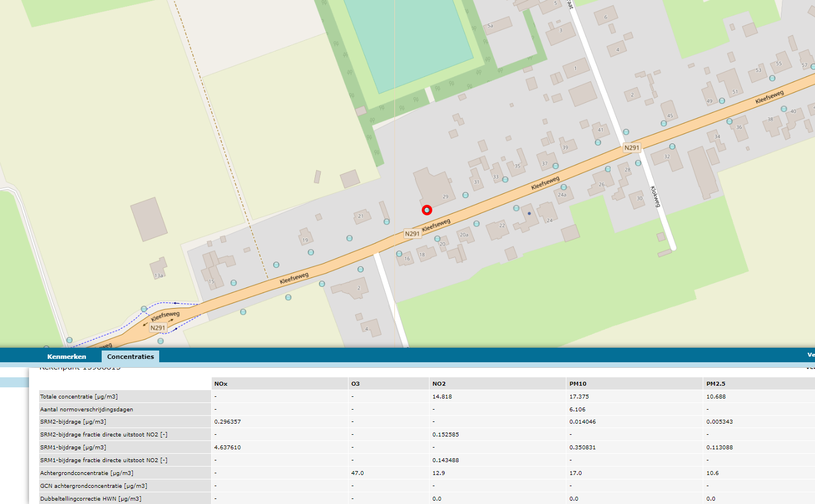
Task: Select the calculation point below house 45
Action: (664, 123)
